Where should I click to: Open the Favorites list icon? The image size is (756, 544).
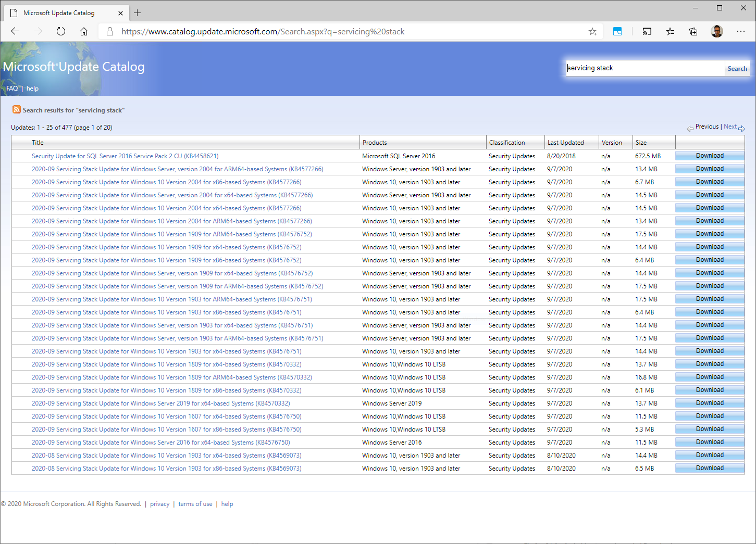click(x=670, y=31)
